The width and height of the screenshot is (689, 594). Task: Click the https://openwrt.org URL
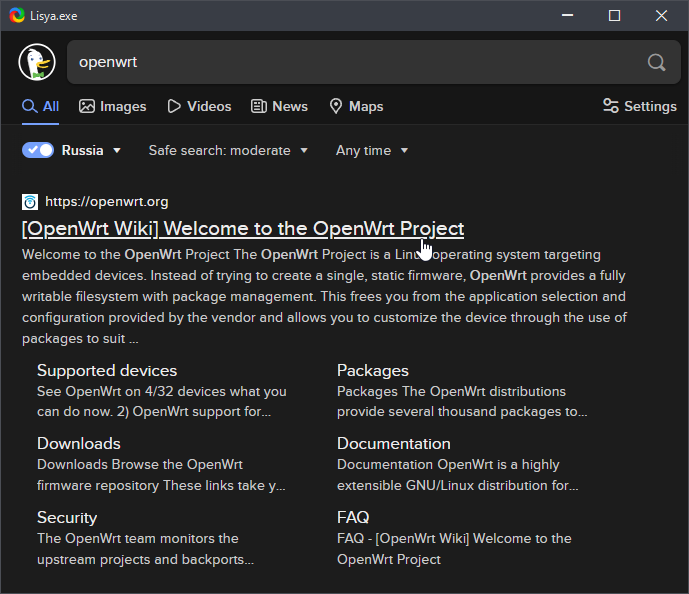tap(107, 202)
